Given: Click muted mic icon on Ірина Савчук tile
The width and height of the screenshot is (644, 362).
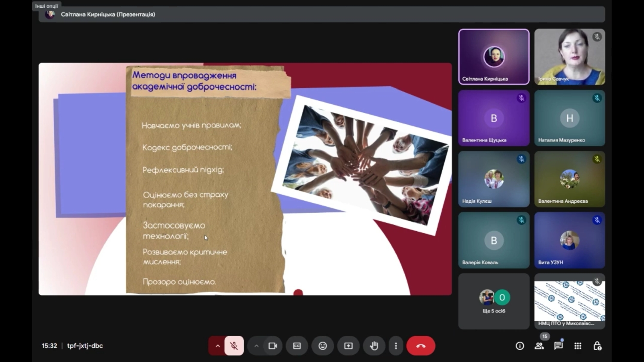Looking at the screenshot, I should point(597,37).
